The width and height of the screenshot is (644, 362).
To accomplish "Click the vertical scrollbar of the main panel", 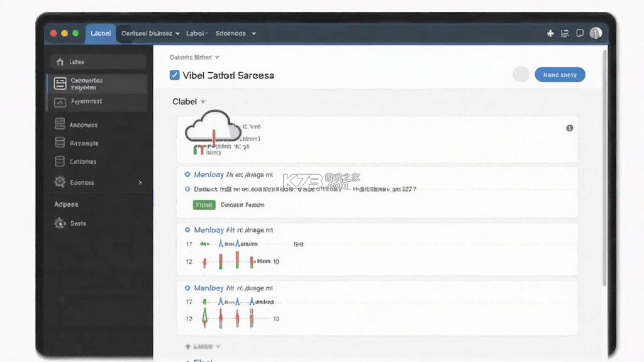I will 604,168.
